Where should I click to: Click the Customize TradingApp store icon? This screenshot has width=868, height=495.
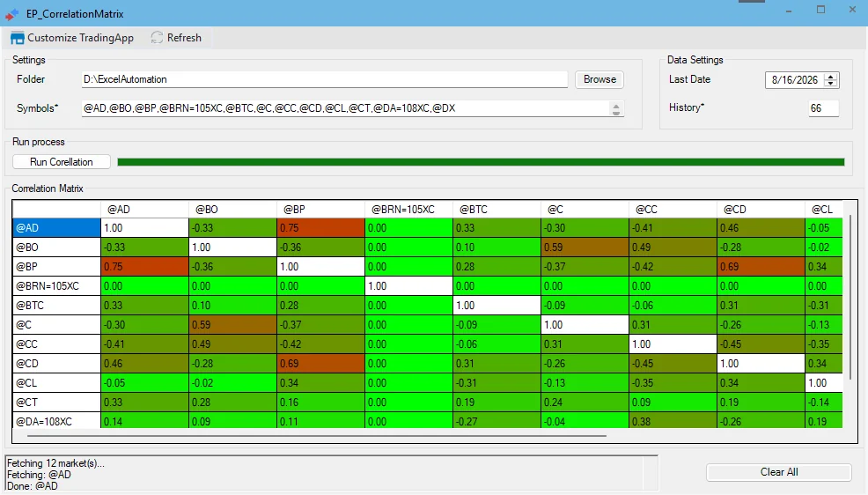pyautogui.click(x=17, y=38)
